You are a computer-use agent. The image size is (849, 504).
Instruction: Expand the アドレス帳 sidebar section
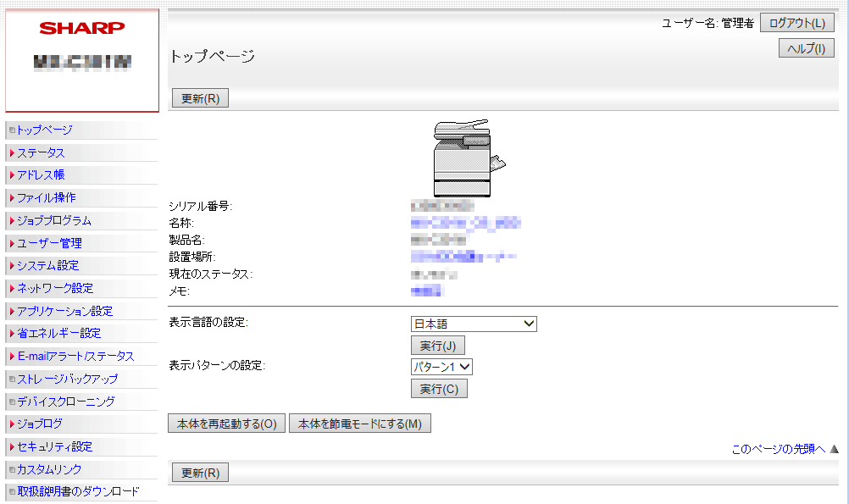point(41,175)
